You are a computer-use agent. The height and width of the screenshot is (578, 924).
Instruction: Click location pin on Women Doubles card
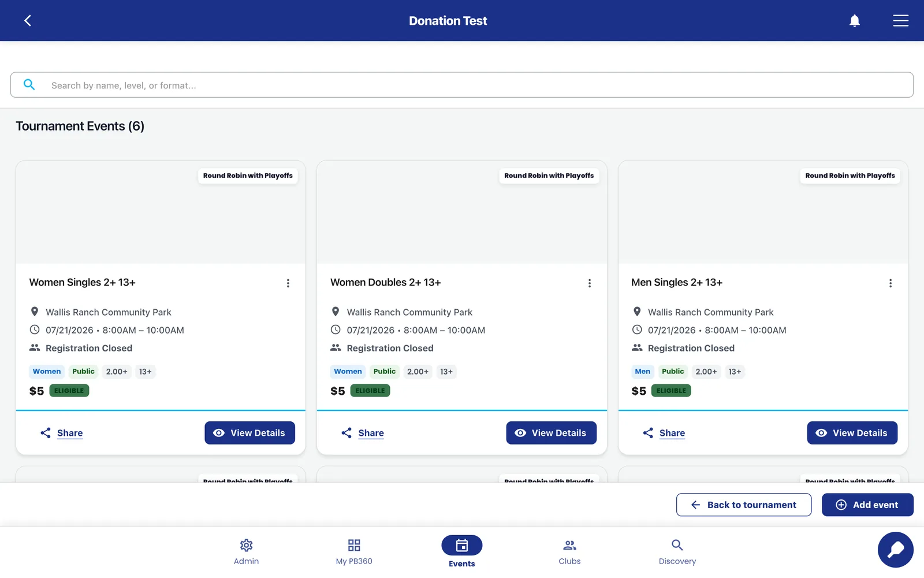click(336, 312)
